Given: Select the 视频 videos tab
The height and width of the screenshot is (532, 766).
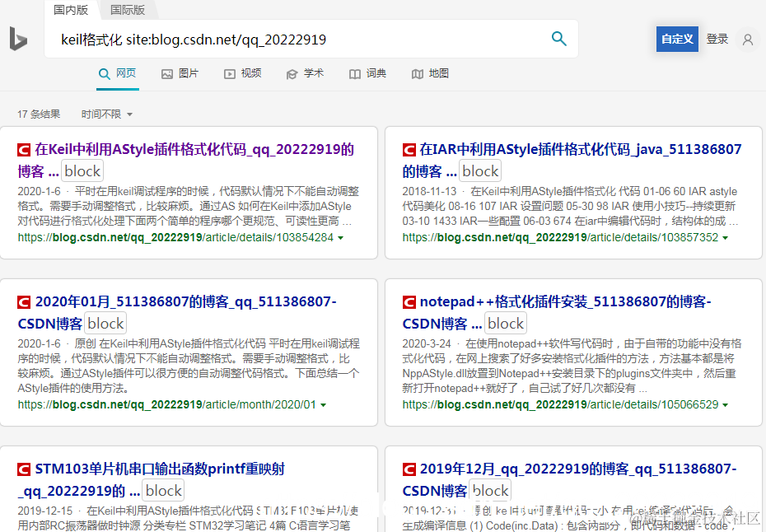Looking at the screenshot, I should tap(242, 74).
